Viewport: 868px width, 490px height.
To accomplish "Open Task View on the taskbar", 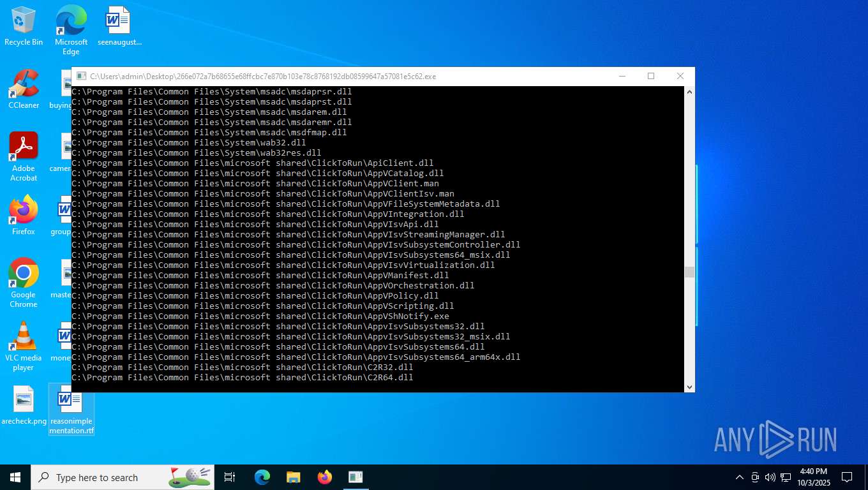I will 230,477.
